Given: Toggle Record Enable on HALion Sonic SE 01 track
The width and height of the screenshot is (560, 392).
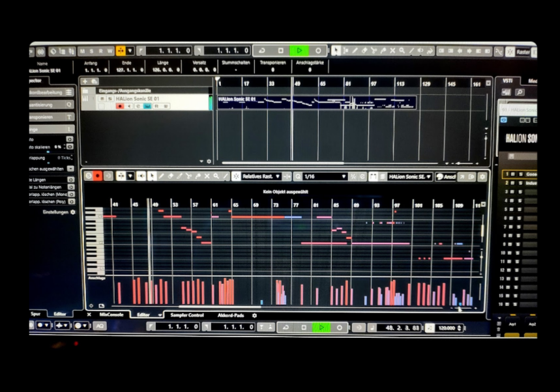Looking at the screenshot, I should 120,106.
